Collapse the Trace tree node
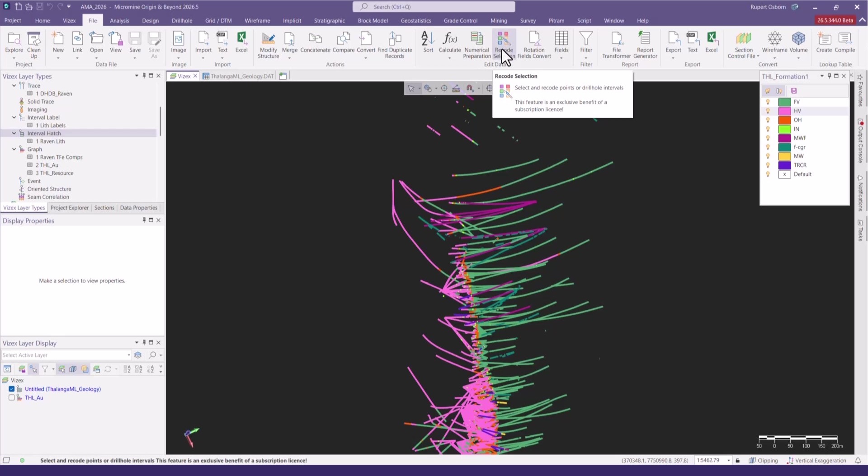 (14, 85)
